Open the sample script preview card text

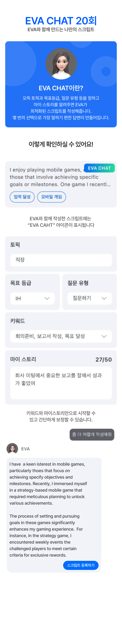click(60, 177)
